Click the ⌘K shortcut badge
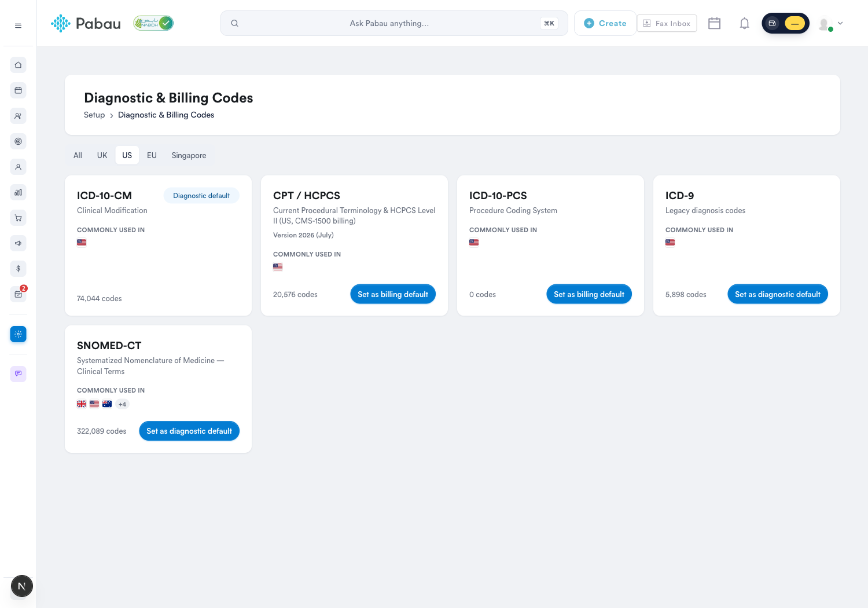The width and height of the screenshot is (868, 608). point(549,23)
